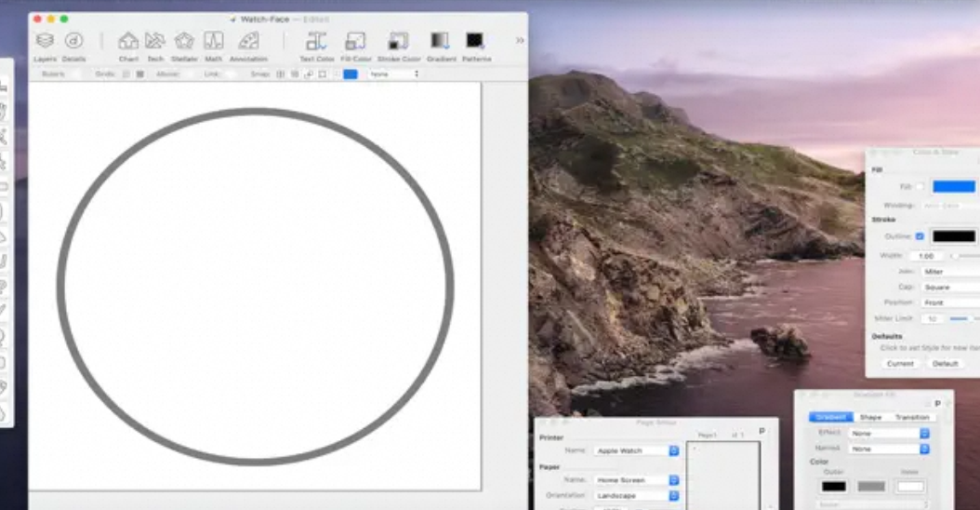Open the Tech tools icon
The image size is (980, 510).
click(155, 41)
